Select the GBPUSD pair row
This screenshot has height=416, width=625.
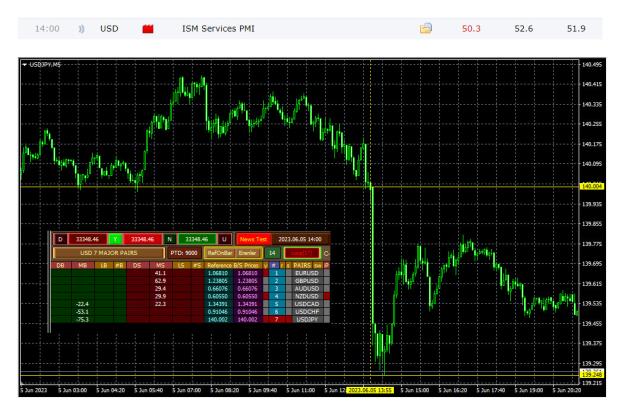pos(307,281)
